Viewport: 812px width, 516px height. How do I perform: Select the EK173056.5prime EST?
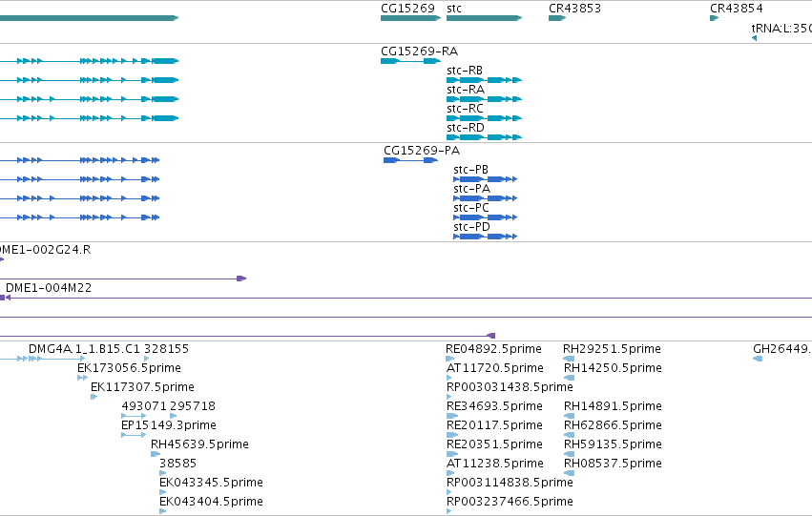pos(82,378)
